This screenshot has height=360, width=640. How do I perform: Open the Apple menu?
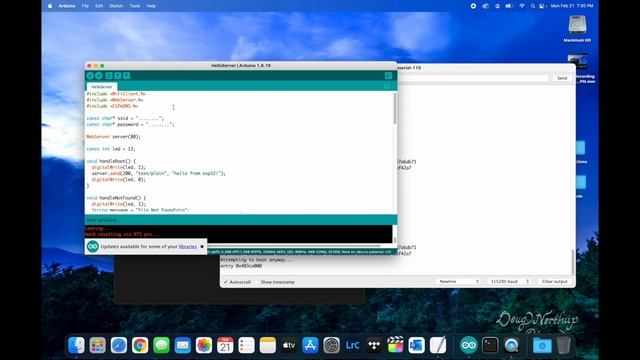point(50,6)
